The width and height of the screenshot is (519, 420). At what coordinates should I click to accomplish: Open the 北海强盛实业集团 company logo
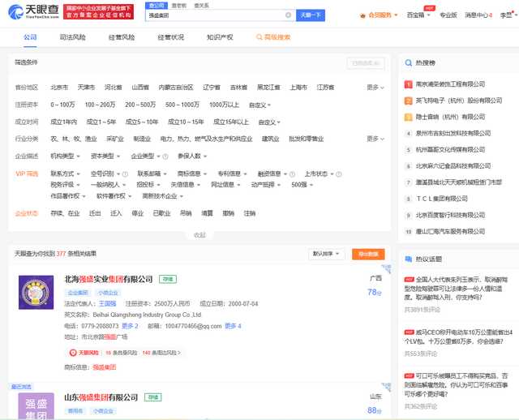click(36, 298)
